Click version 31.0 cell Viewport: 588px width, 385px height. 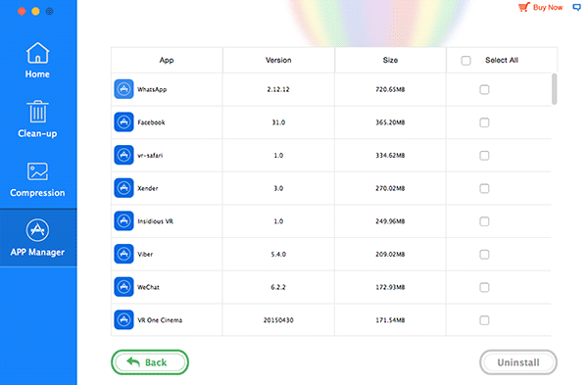278,122
